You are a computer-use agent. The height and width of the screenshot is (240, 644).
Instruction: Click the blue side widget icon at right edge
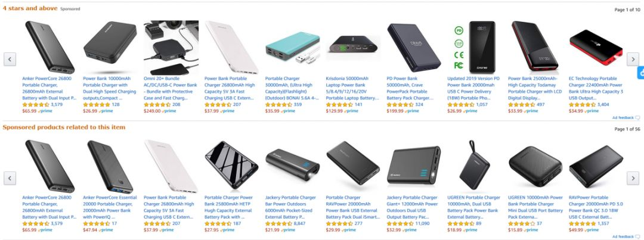pyautogui.click(x=640, y=72)
